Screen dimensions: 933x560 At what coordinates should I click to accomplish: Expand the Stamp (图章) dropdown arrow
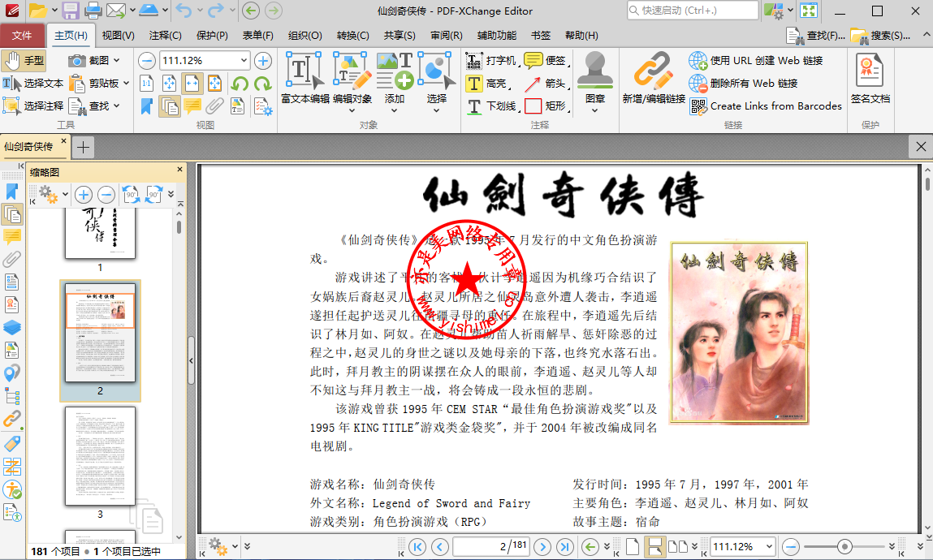[595, 110]
